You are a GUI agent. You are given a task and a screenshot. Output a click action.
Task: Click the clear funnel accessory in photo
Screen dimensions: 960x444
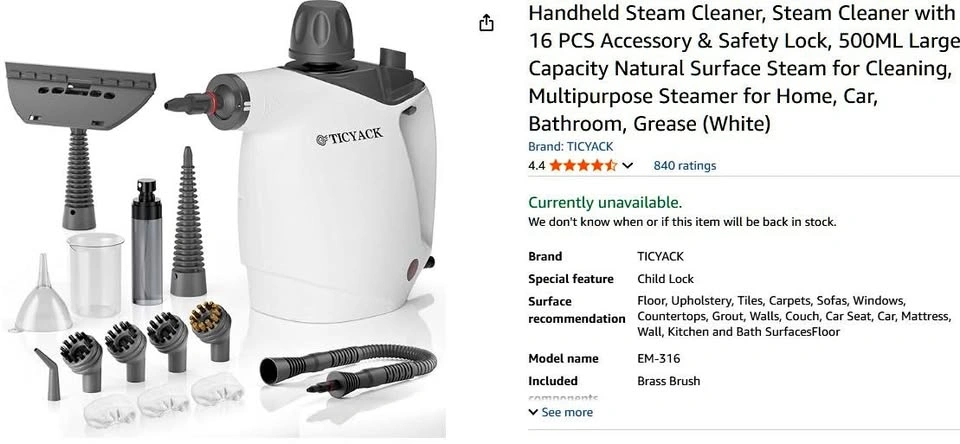(x=43, y=296)
